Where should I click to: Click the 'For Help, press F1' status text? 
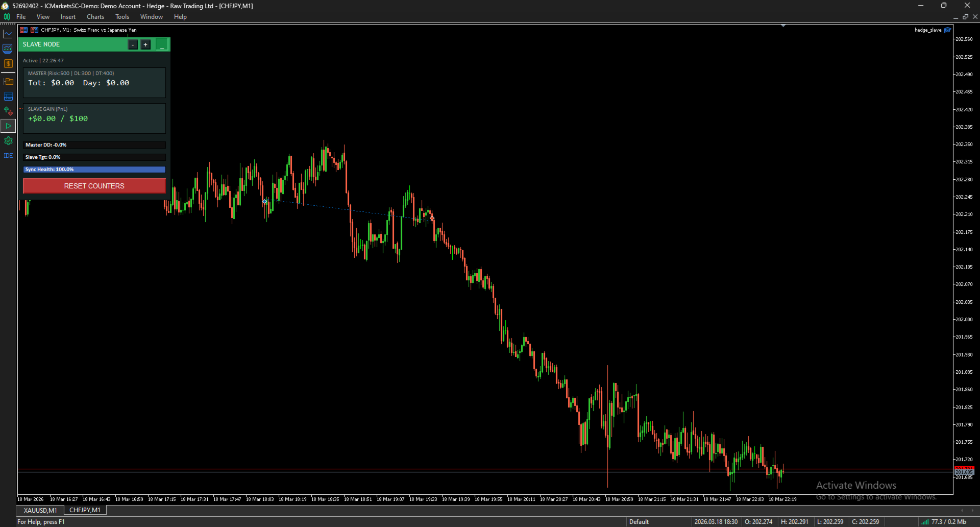(x=41, y=522)
